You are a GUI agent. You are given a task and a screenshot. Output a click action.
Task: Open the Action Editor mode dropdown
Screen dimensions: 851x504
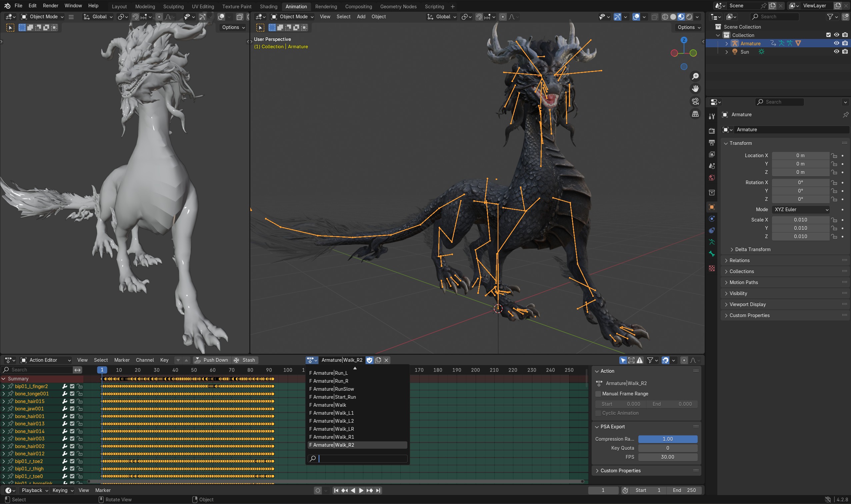tap(46, 360)
